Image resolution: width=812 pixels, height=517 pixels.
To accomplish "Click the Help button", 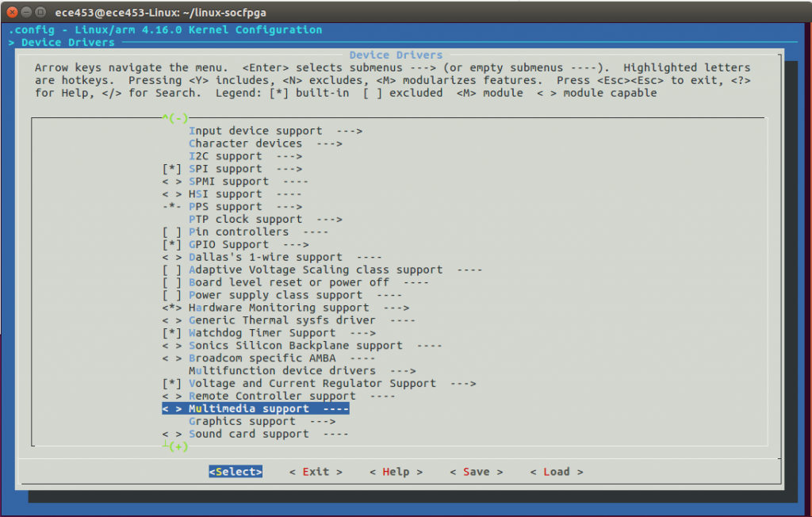I will point(396,472).
